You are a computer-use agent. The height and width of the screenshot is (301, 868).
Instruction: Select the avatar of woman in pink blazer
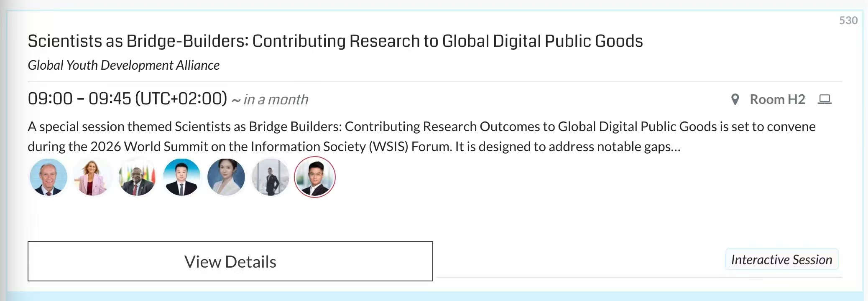tap(93, 177)
